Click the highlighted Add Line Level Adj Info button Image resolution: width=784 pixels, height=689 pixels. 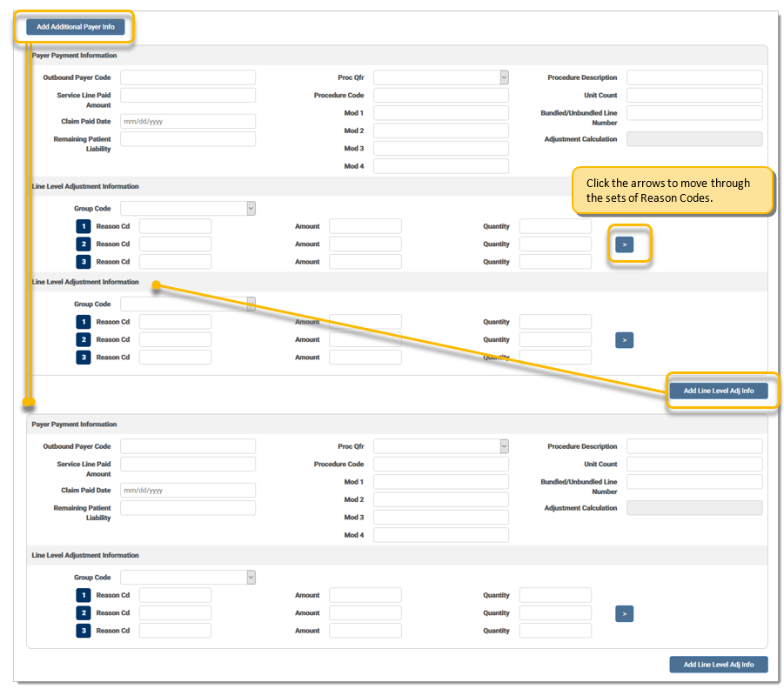coord(718,391)
